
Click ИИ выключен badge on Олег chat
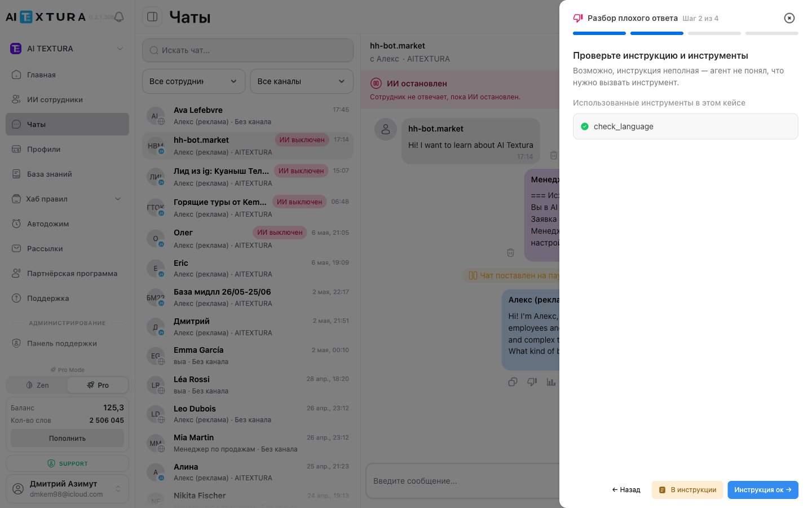[280, 233]
